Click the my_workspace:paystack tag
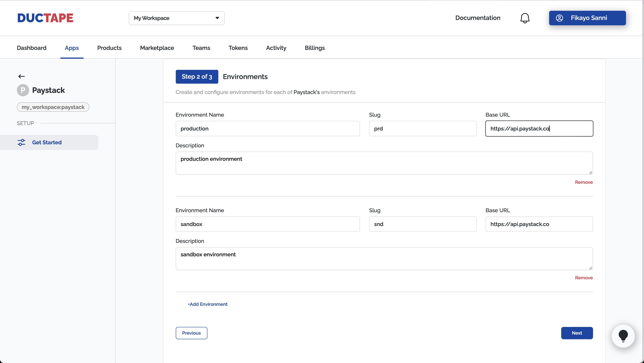This screenshot has width=644, height=363. (53, 107)
